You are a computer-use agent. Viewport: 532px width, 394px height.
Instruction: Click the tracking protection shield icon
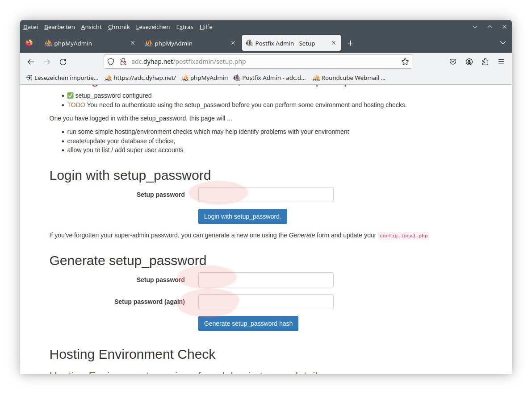tap(111, 62)
